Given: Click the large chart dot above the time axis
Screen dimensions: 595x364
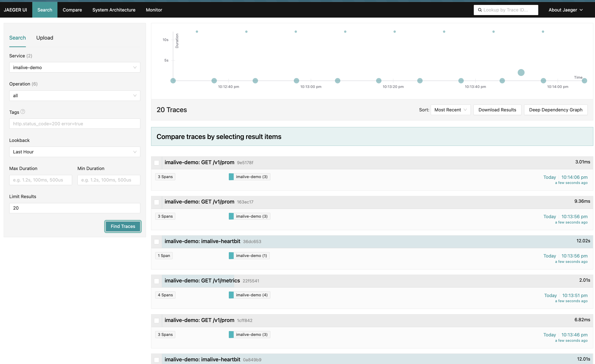Looking at the screenshot, I should (521, 73).
